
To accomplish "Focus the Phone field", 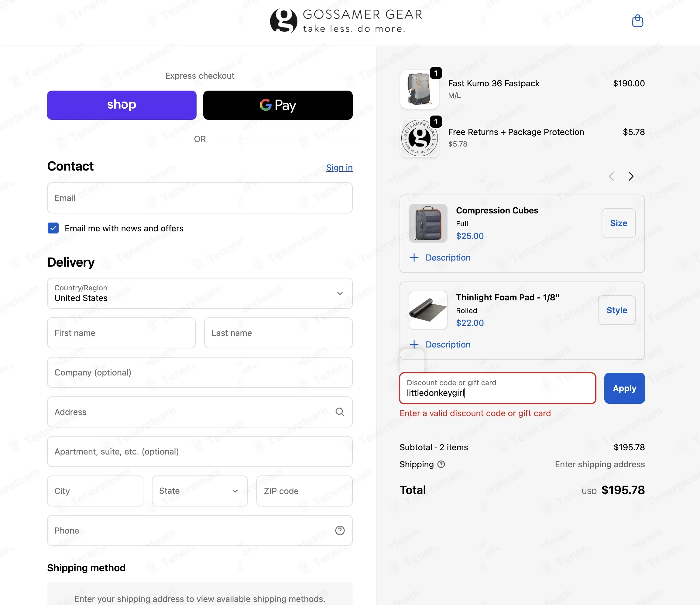I will (x=200, y=530).
